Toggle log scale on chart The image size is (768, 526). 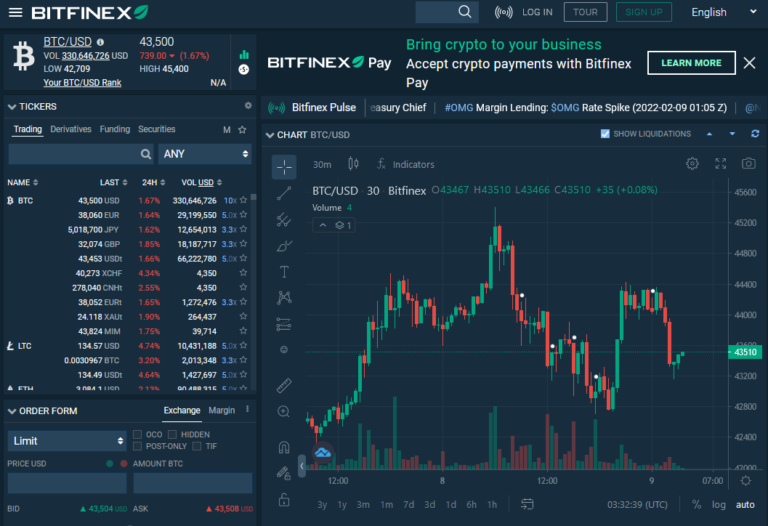(x=719, y=504)
